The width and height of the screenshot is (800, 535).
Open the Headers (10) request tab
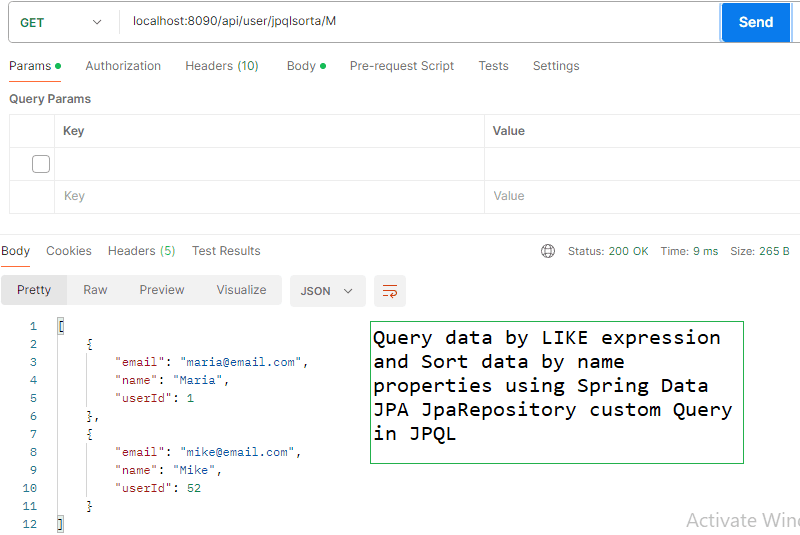pyautogui.click(x=221, y=66)
